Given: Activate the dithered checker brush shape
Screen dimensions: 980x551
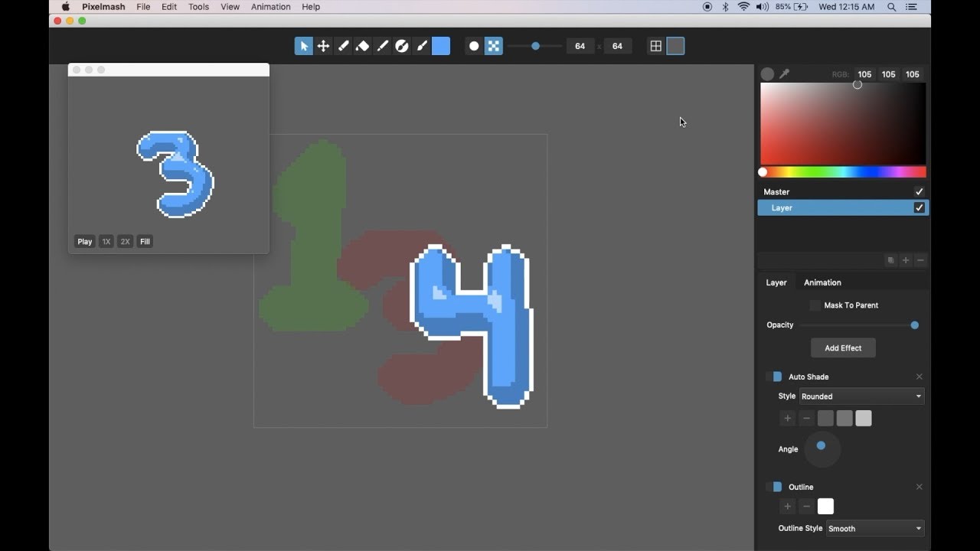Looking at the screenshot, I should point(494,46).
